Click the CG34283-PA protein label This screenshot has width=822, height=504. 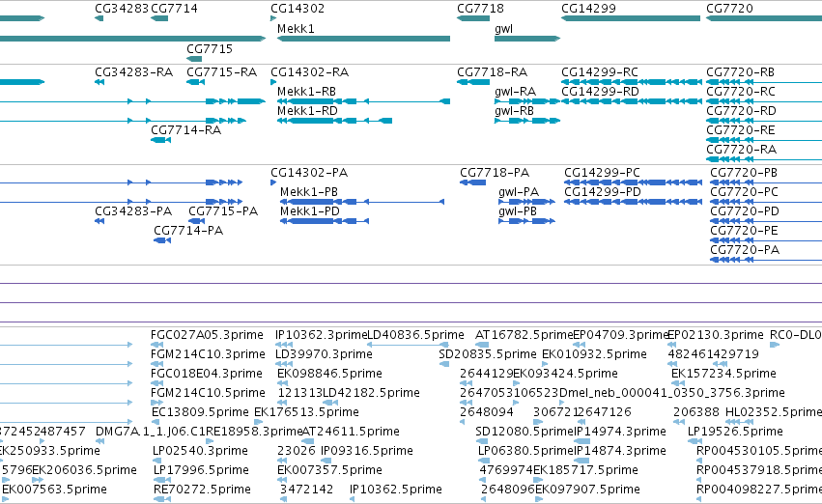coord(133,211)
